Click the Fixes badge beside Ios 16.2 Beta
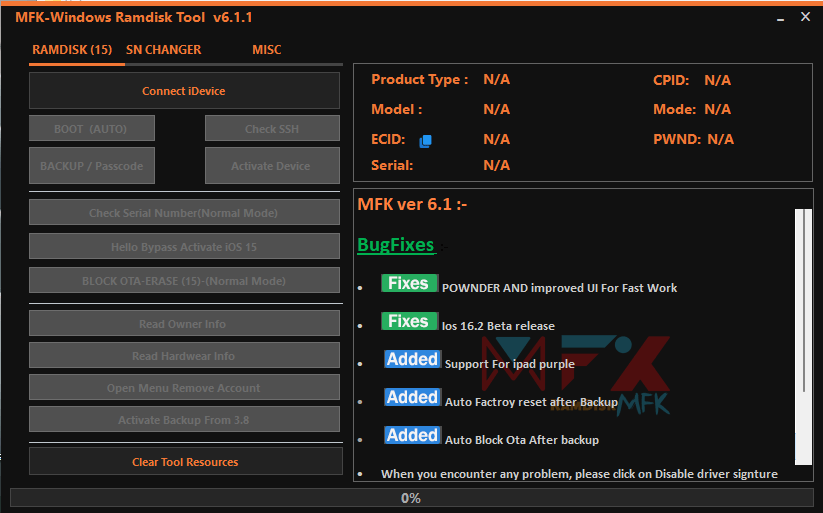This screenshot has width=823, height=513. pyautogui.click(x=409, y=321)
